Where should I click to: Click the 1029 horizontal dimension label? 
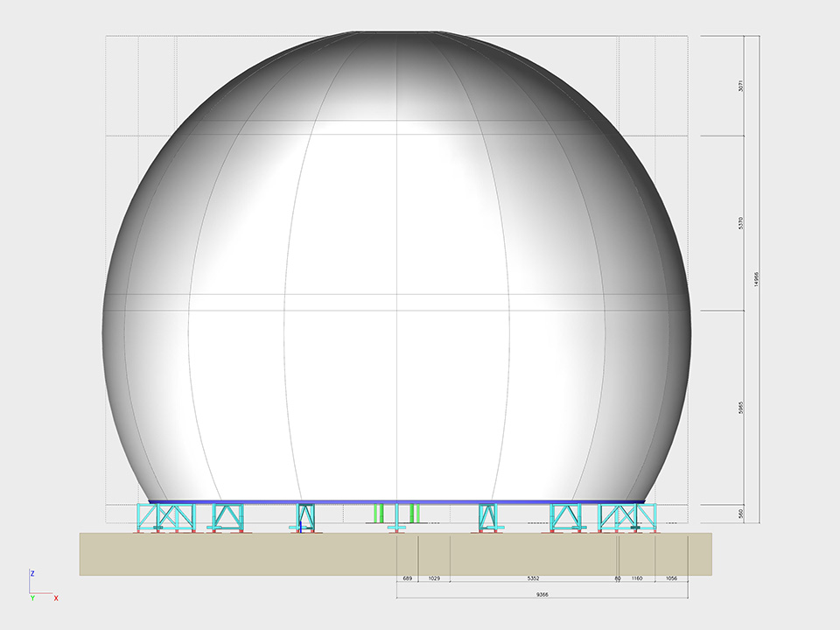[434, 578]
